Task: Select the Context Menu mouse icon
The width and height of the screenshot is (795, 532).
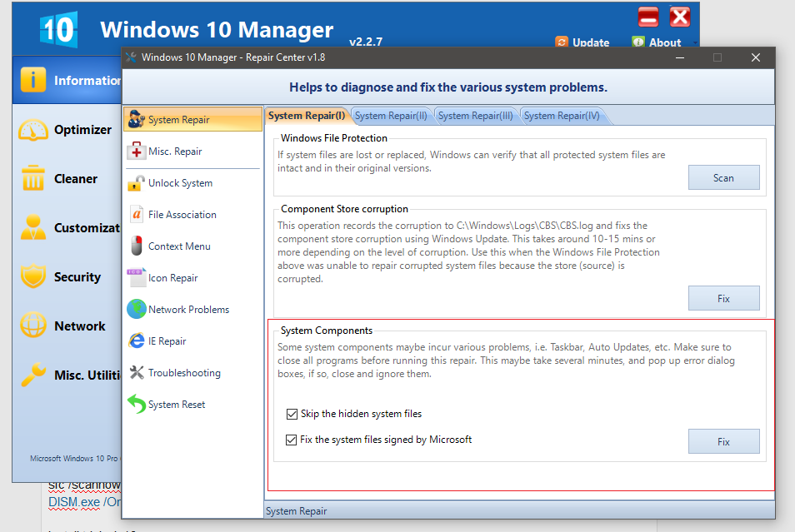Action: (x=137, y=246)
